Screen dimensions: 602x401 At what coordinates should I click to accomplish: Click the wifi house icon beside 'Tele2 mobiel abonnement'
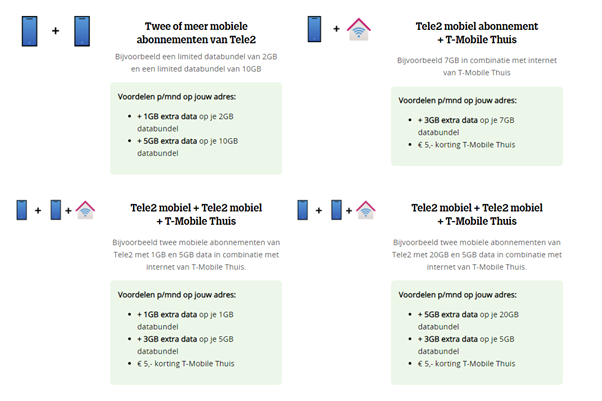click(359, 29)
